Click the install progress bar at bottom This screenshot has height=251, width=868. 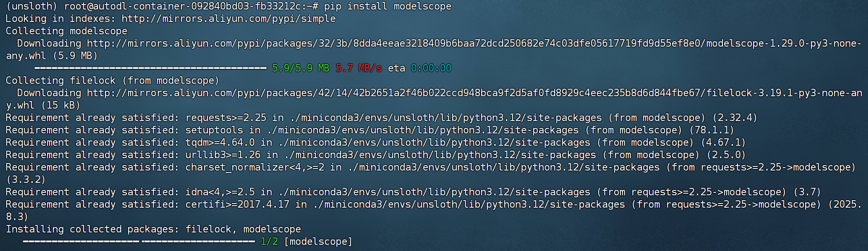point(139,242)
